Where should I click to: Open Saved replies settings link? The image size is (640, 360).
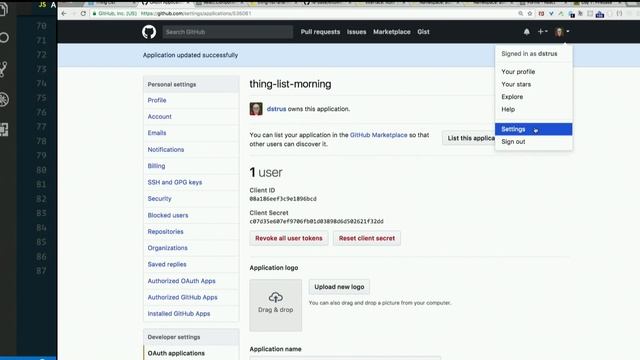coord(167,264)
